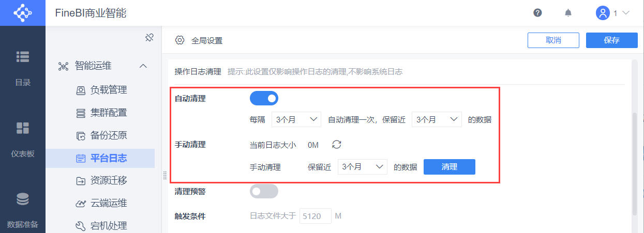Click the FineBI logo icon
Viewport: 644px width, 233px height.
[22, 13]
